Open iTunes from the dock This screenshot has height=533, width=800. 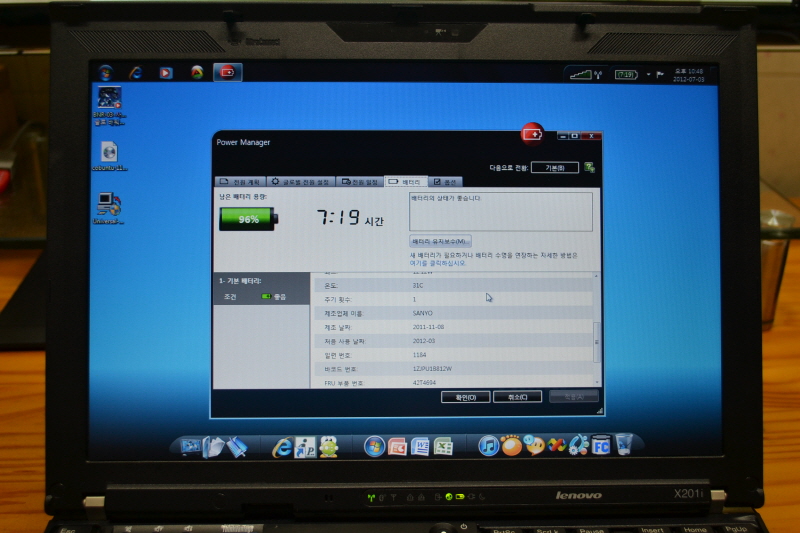(x=489, y=446)
